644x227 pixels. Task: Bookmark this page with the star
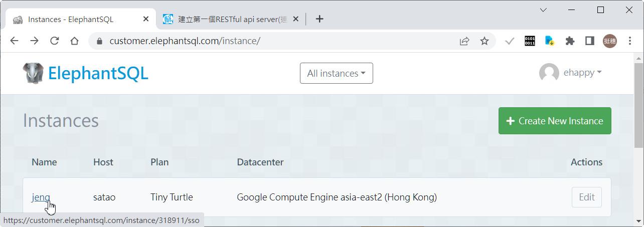pos(484,41)
